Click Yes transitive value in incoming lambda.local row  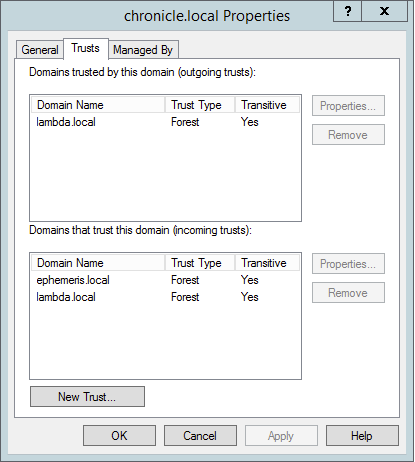click(250, 297)
